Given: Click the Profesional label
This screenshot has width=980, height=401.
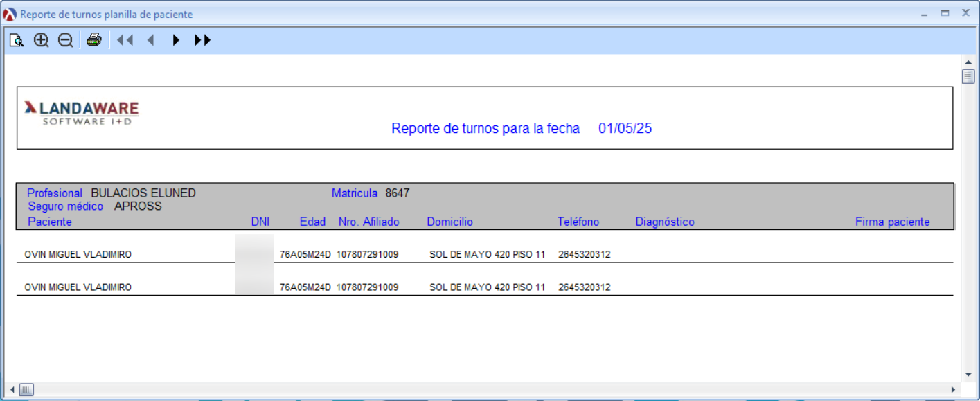Looking at the screenshot, I should (x=55, y=193).
